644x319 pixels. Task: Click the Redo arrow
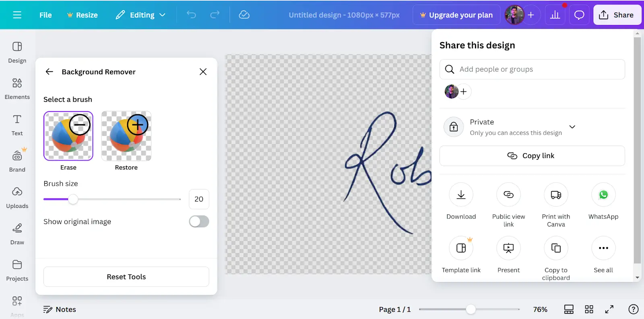click(x=215, y=15)
